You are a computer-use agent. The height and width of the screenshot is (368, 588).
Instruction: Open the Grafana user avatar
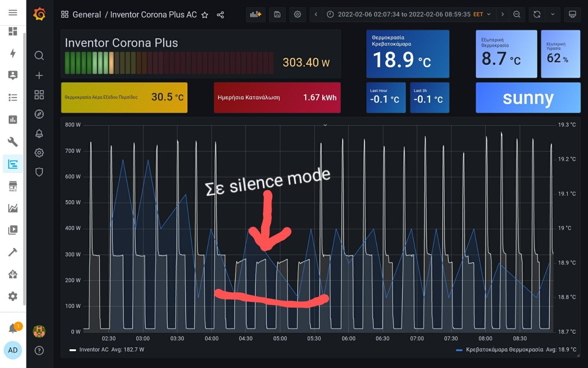click(x=39, y=332)
